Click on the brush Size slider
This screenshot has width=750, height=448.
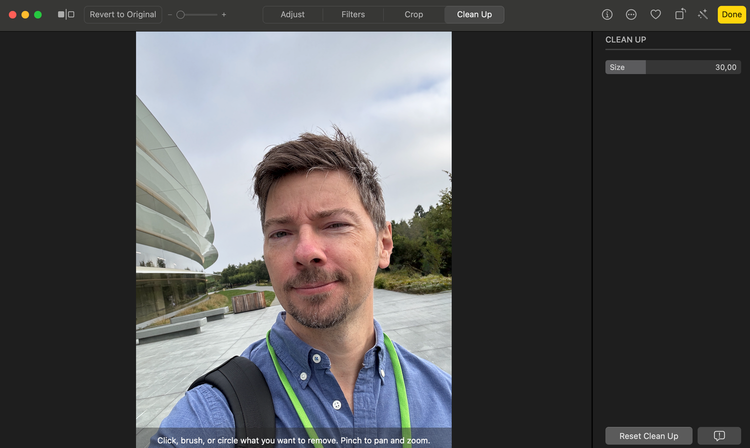click(x=671, y=67)
